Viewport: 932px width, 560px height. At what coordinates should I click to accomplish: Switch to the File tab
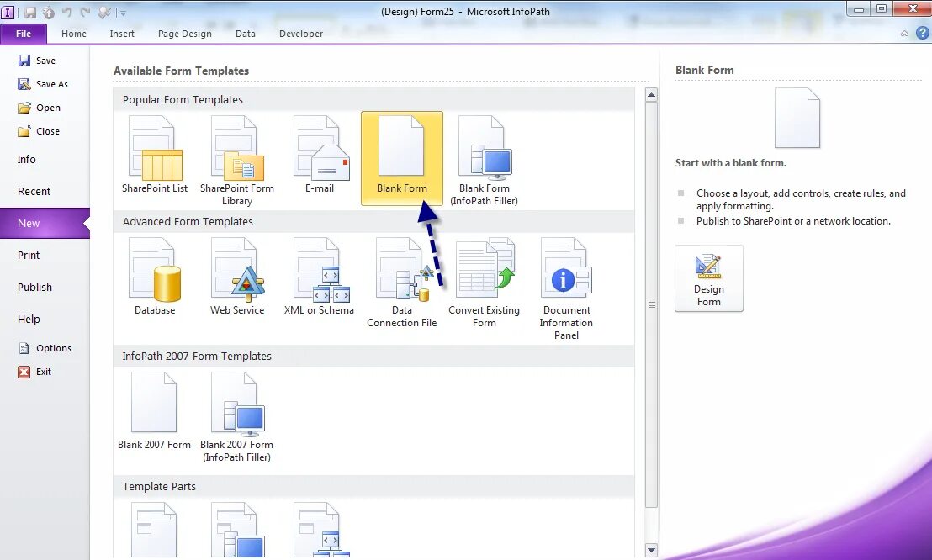tap(24, 34)
